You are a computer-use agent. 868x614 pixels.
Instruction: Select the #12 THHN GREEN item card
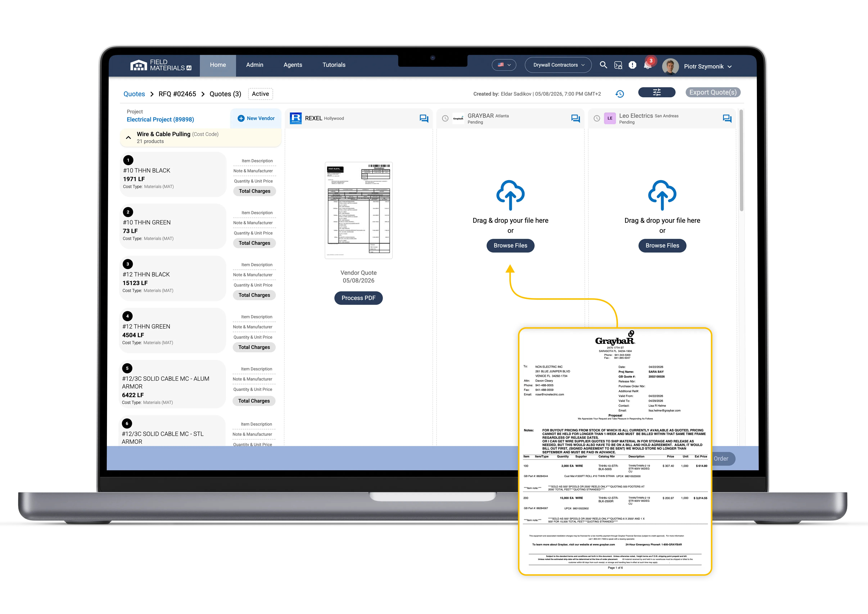click(173, 330)
